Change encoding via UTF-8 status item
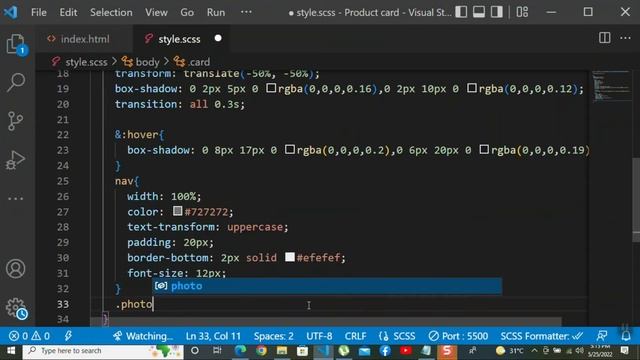The image size is (640, 360). tap(319, 336)
